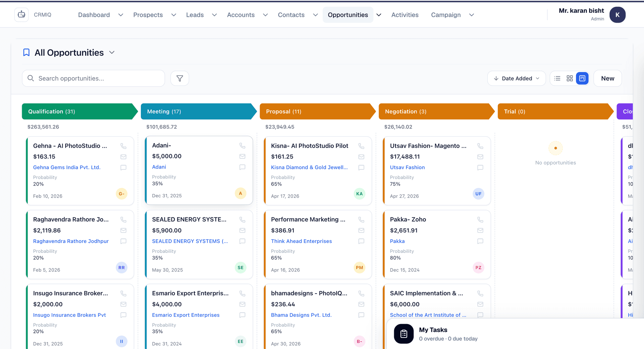This screenshot has height=349, width=644.
Task: Open the All Opportunities view dropdown
Action: (x=112, y=53)
